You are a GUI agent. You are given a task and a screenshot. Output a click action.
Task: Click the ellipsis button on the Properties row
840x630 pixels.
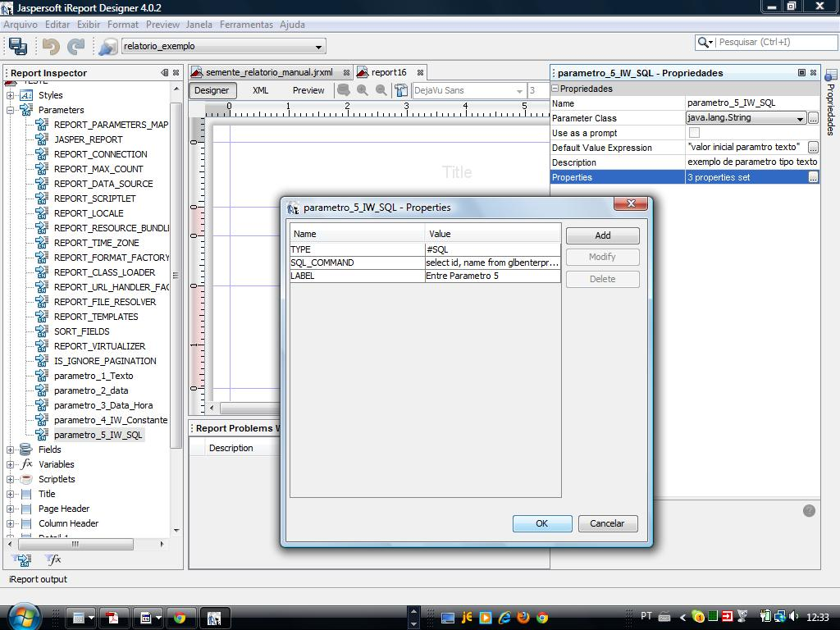click(x=813, y=177)
